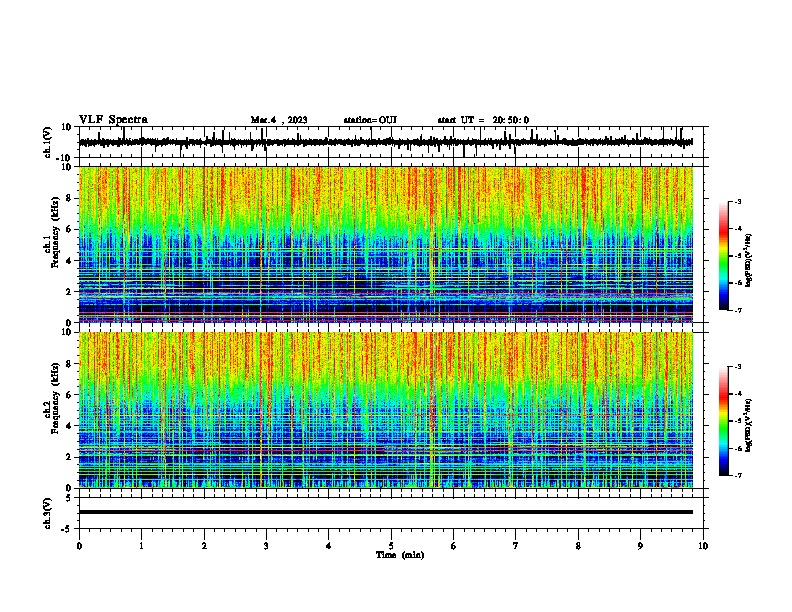Click time axis tick label "10" at the right end
Screen dimensions: 792x612
click(703, 546)
